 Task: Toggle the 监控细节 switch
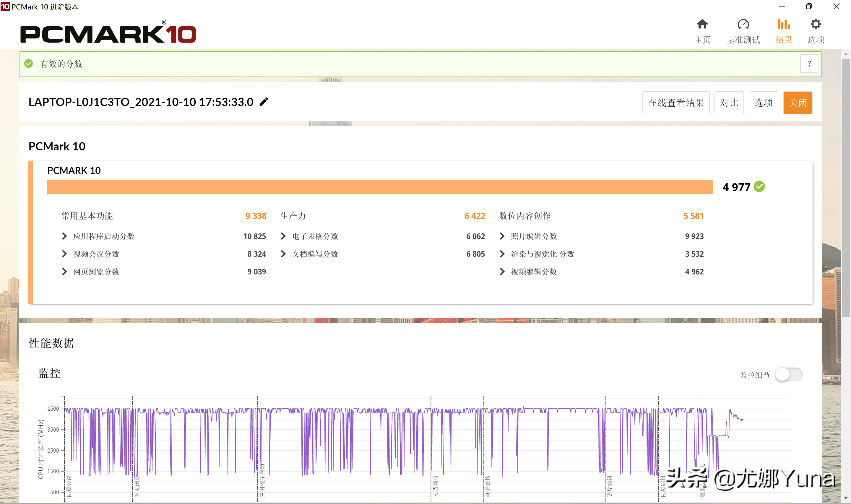tap(789, 375)
